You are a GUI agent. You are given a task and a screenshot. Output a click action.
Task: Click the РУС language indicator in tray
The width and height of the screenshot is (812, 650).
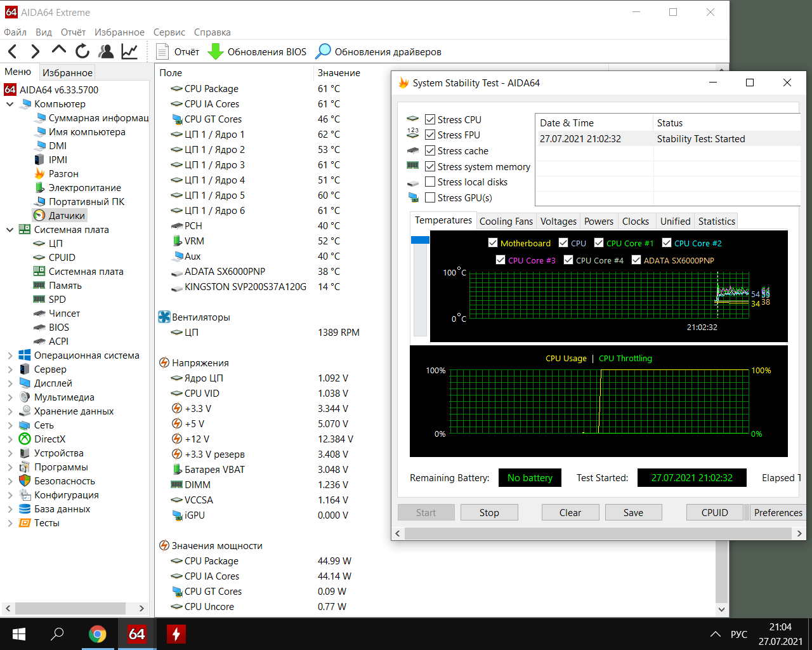pos(739,634)
